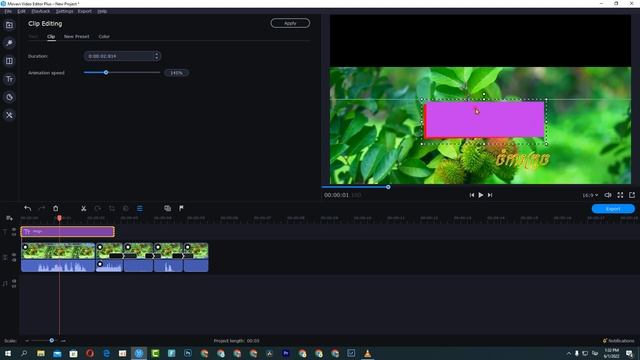Mute preview with the speaker icon
The image size is (640, 360).
coord(608,195)
